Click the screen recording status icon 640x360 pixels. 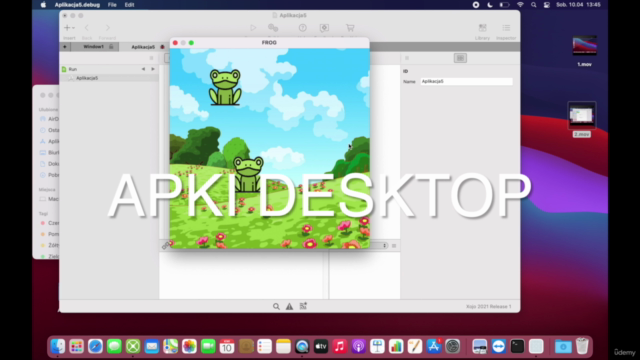476,5
